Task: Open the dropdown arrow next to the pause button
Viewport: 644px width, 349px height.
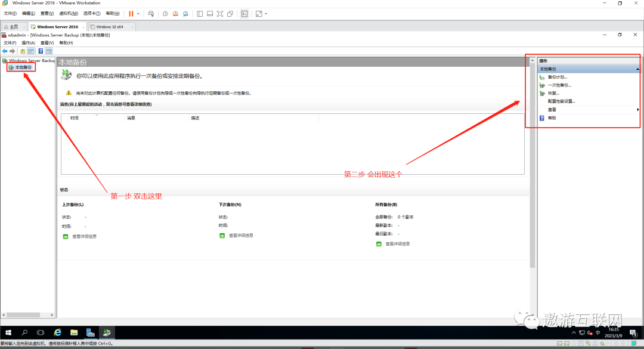Action: pyautogui.click(x=138, y=14)
